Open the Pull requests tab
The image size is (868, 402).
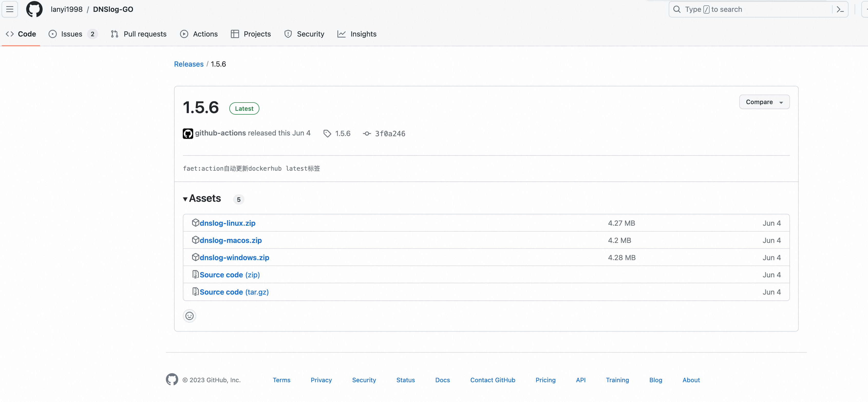coord(138,34)
